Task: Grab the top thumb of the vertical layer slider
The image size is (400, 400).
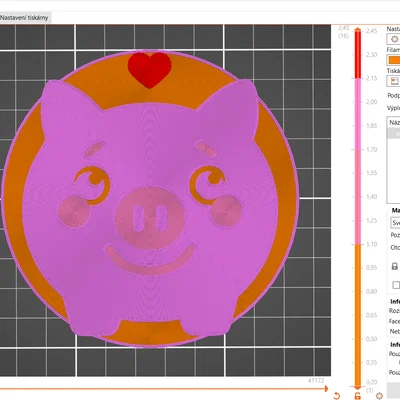Action: [x=358, y=30]
